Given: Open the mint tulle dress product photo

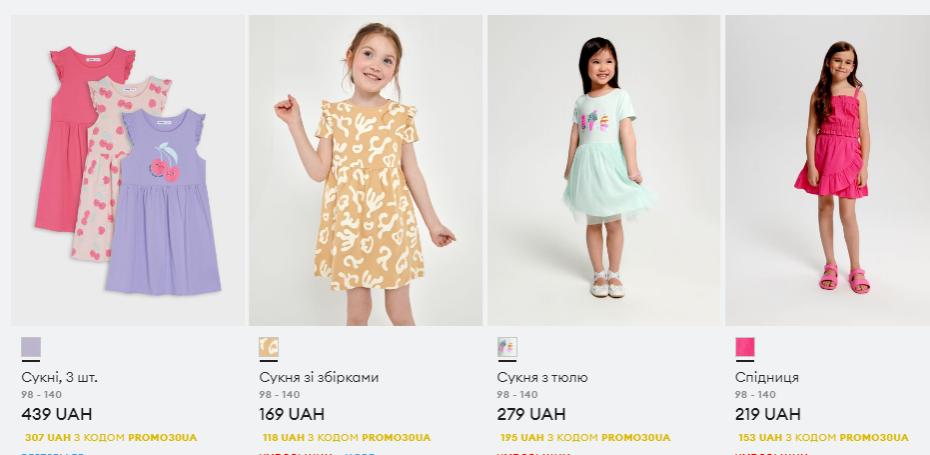Looking at the screenshot, I should click(x=604, y=170).
